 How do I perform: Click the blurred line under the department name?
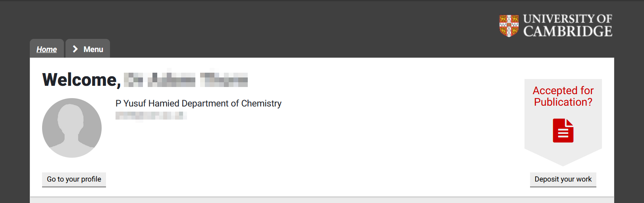(x=151, y=116)
